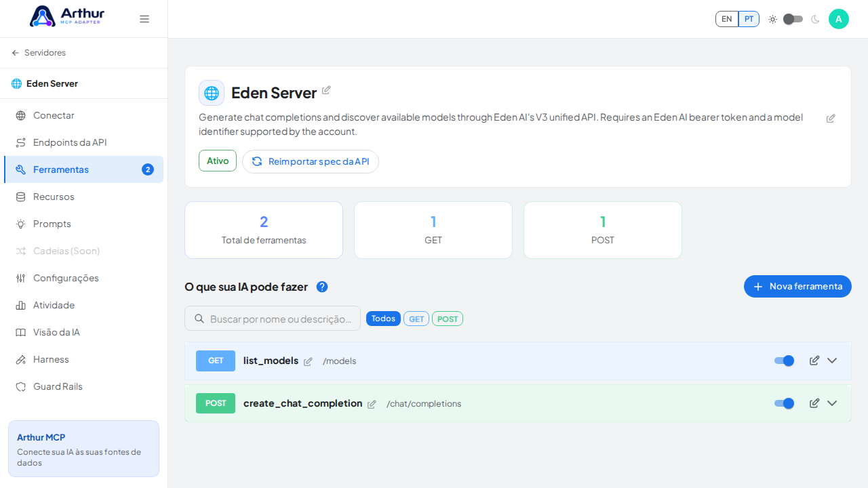Viewport: 868px width, 488px height.
Task: Rename create_chat_completion with its pencil icon
Action: pyautogui.click(x=372, y=405)
